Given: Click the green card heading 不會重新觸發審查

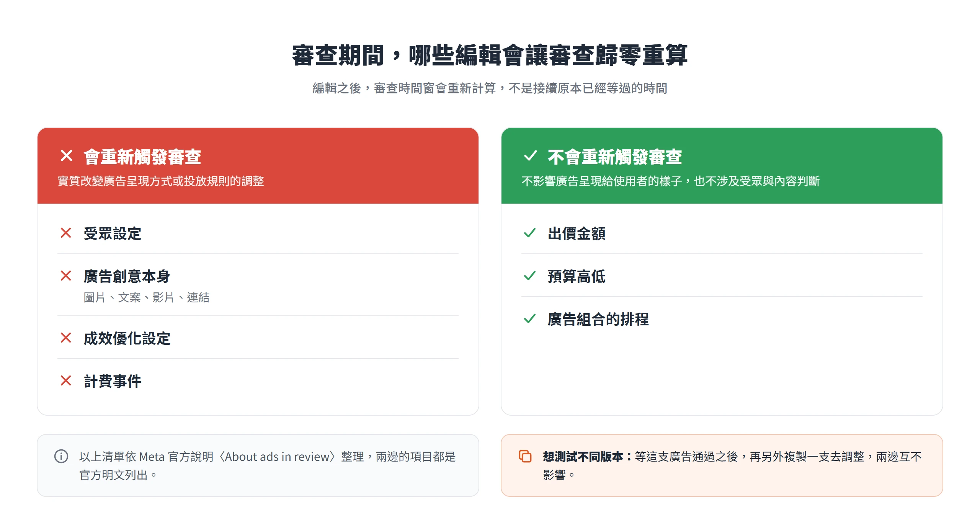Looking at the screenshot, I should coord(614,157).
